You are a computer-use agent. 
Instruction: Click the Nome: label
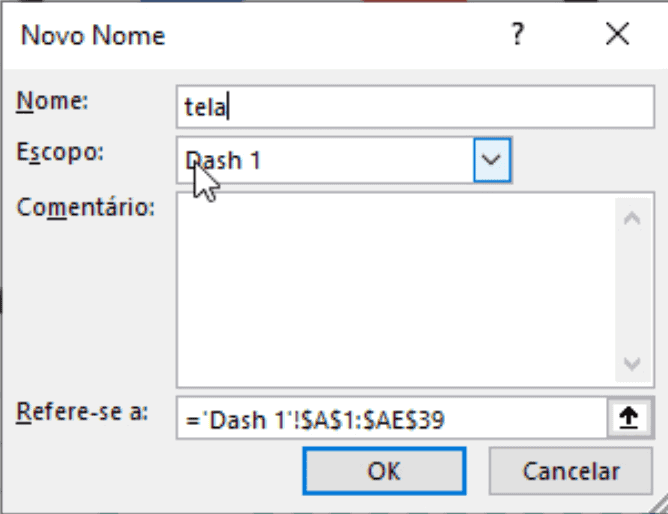click(x=54, y=100)
